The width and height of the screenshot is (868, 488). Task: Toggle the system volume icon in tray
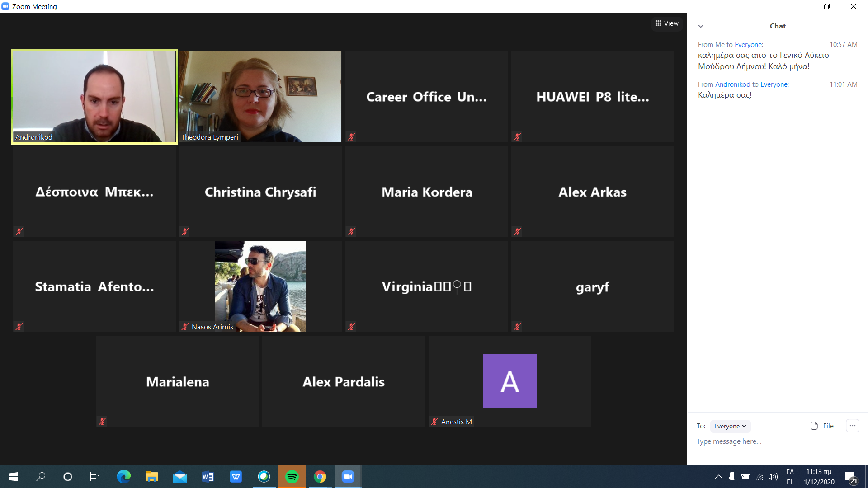[773, 477]
